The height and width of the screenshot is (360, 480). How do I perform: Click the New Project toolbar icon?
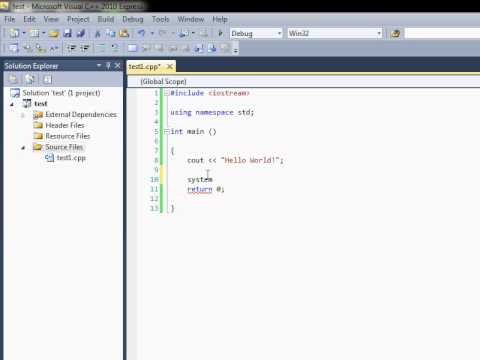[x=14, y=33]
